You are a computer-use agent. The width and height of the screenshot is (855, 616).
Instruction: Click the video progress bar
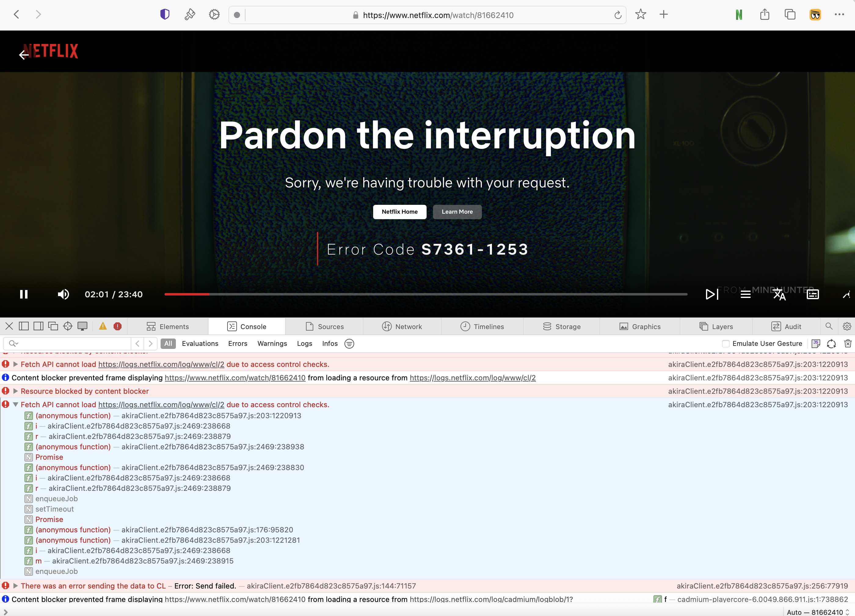point(425,294)
